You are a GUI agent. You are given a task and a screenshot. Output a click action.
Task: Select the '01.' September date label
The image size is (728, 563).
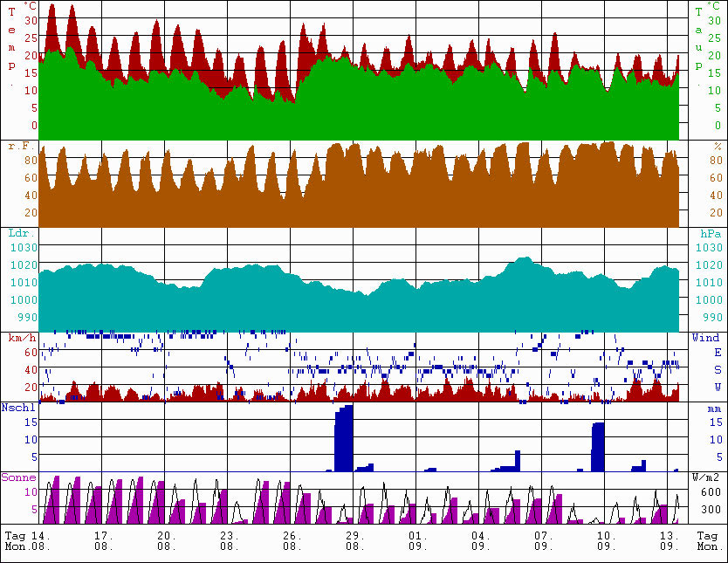coord(418,536)
